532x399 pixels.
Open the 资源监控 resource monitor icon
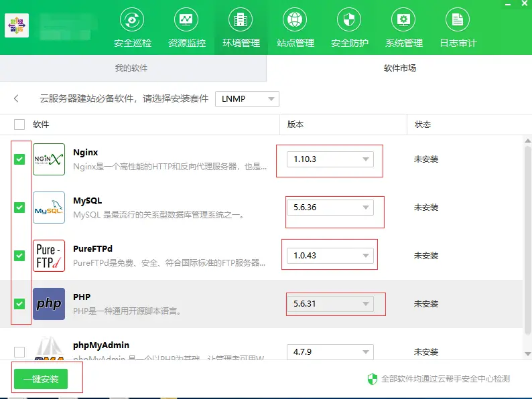[x=186, y=20]
